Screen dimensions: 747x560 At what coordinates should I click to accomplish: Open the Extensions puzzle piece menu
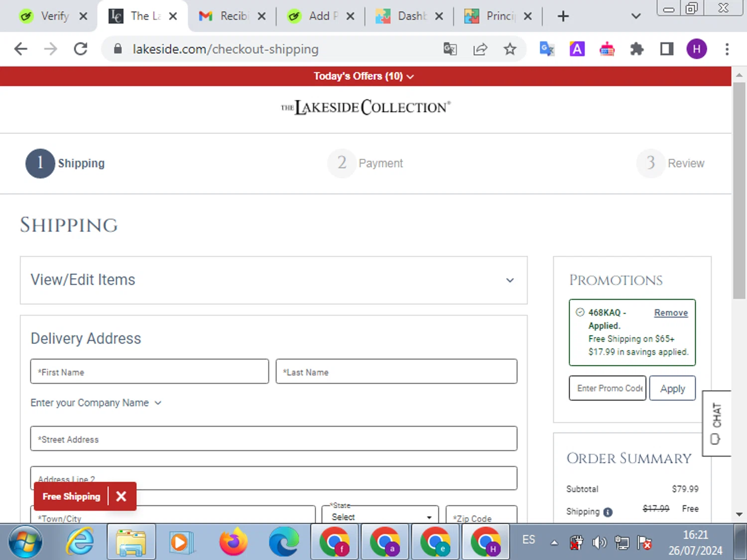tap(637, 49)
